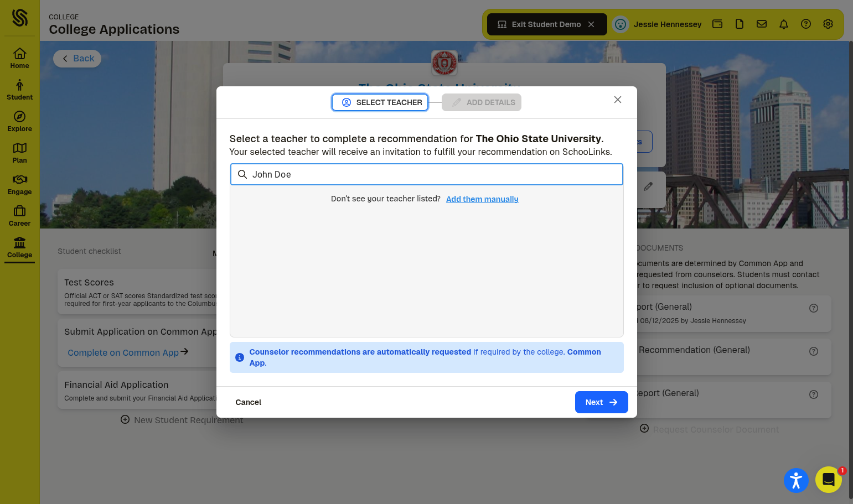Click New Student Requirement
The height and width of the screenshot is (504, 853).
tap(182, 420)
